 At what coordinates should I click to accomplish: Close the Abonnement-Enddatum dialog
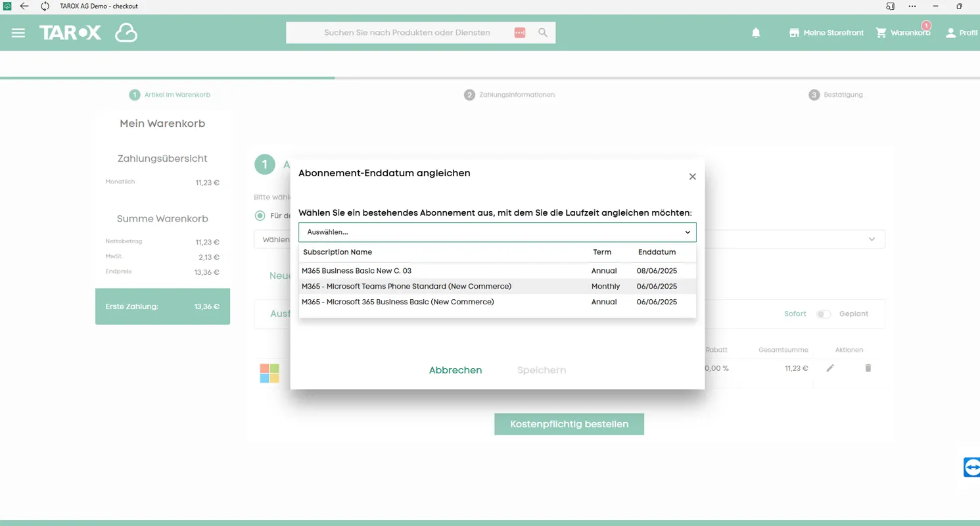click(692, 177)
